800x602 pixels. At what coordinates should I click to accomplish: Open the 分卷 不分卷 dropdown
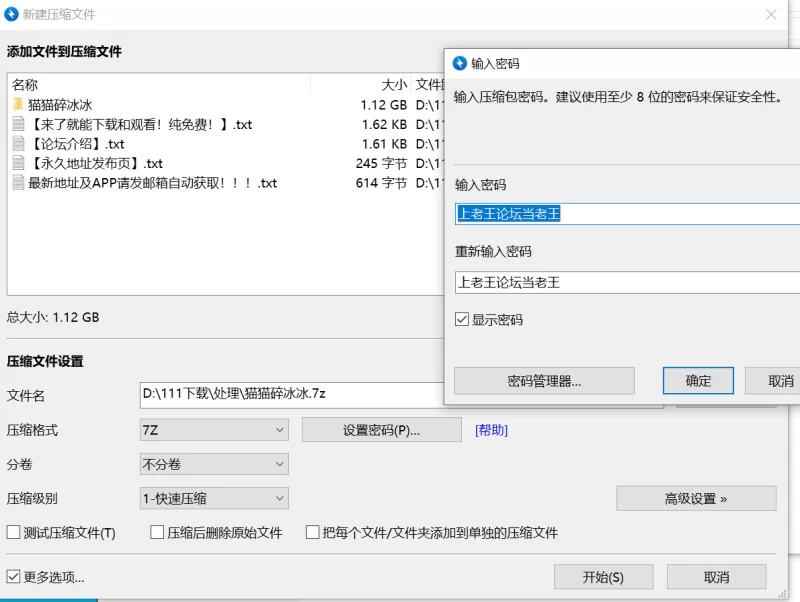214,464
